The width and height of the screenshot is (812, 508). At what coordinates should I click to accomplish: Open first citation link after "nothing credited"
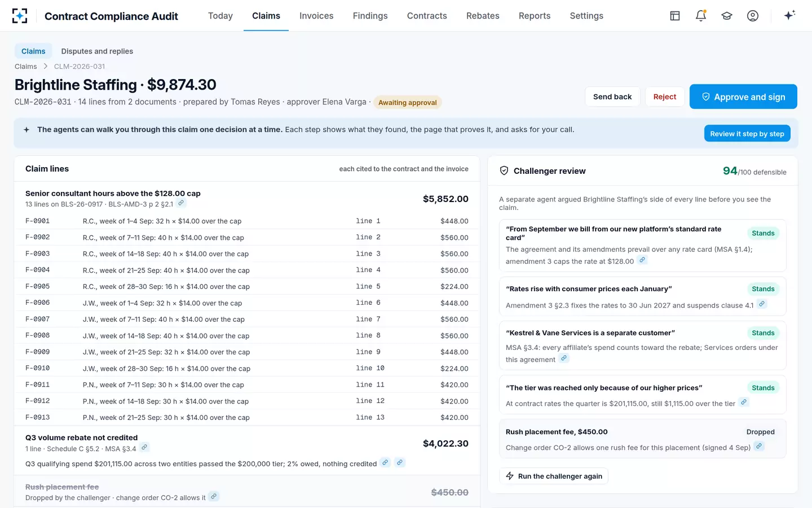[x=385, y=463]
